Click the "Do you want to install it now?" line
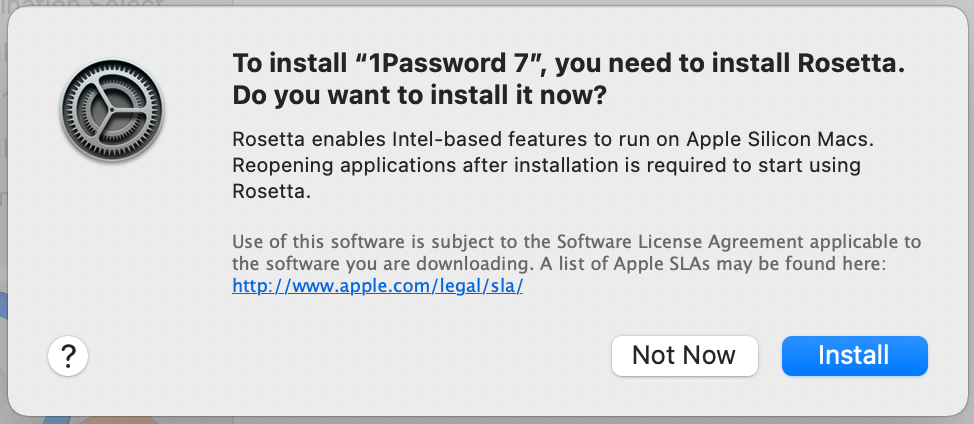This screenshot has width=974, height=424. coord(419,96)
